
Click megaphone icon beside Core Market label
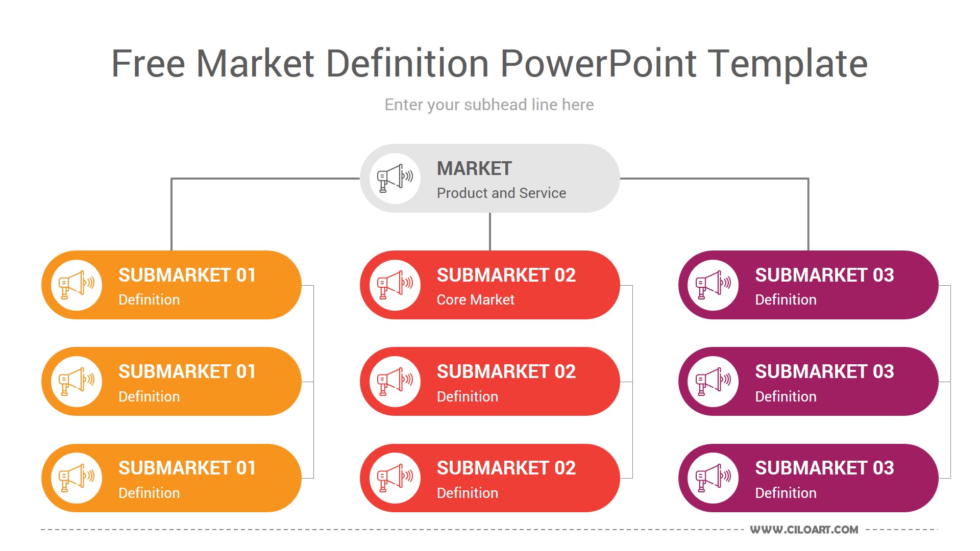pyautogui.click(x=395, y=285)
